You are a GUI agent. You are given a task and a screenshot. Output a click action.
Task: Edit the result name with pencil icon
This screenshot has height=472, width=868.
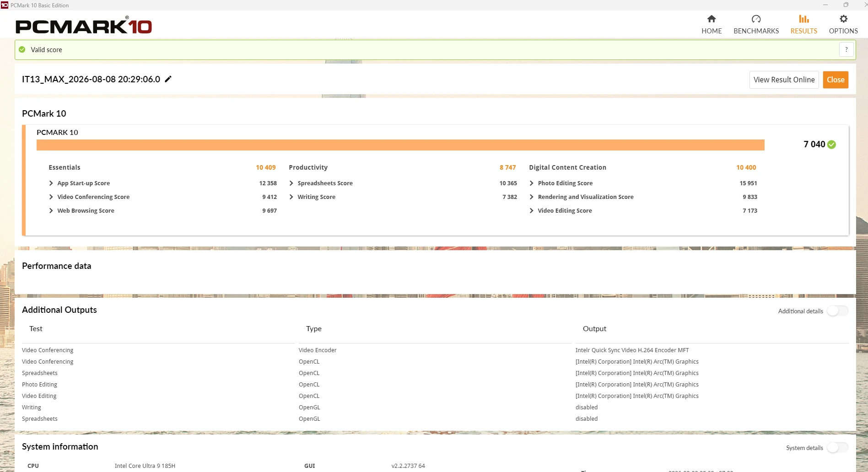168,79
